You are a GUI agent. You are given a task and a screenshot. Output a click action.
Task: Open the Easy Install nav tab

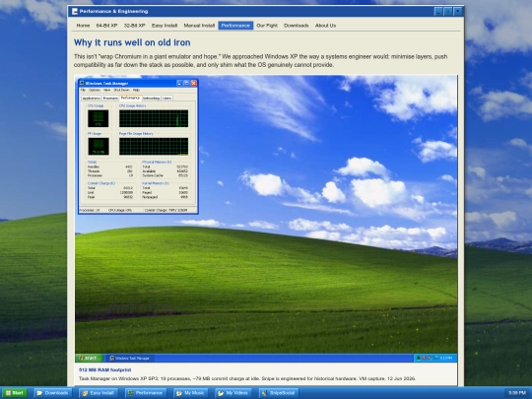coord(165,26)
